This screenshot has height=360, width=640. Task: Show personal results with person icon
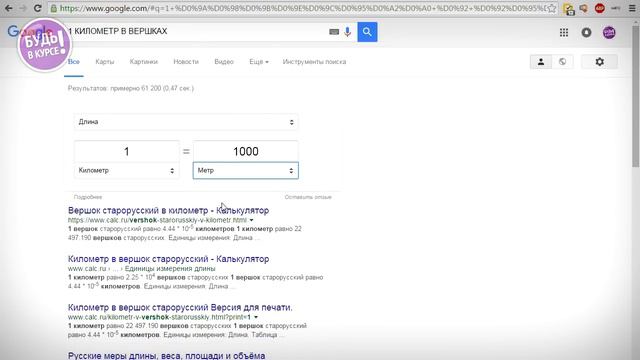tap(541, 62)
